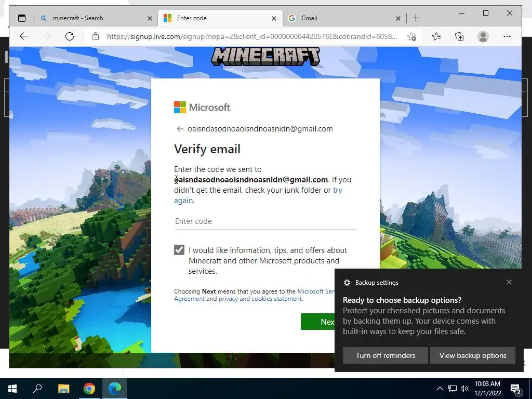Image resolution: width=532 pixels, height=399 pixels.
Task: Show hidden system tray icons
Action: click(x=440, y=389)
